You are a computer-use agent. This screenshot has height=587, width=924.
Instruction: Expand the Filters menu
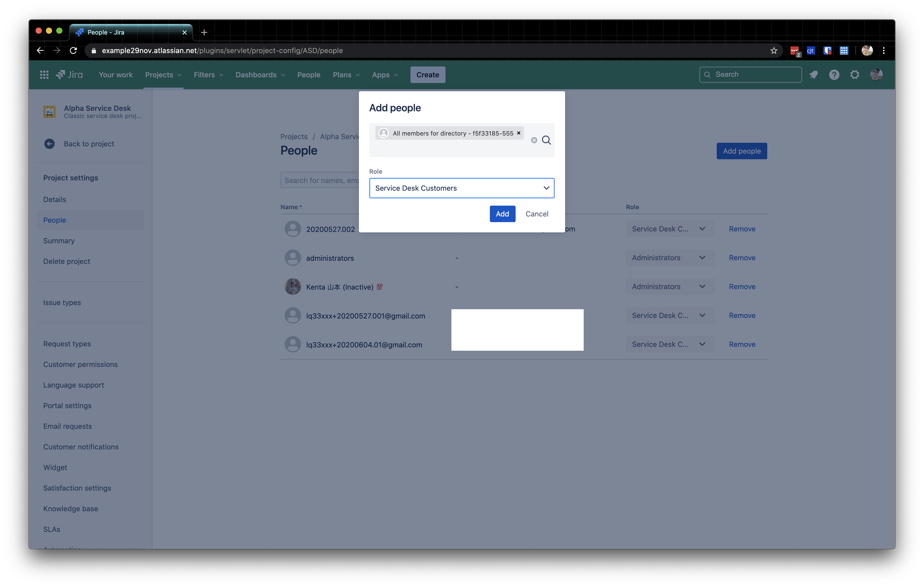pos(208,75)
